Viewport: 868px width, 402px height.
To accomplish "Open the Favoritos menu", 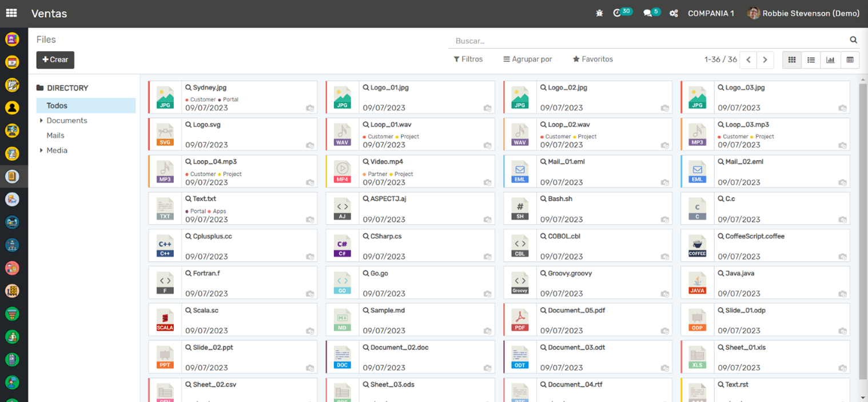I will [592, 59].
